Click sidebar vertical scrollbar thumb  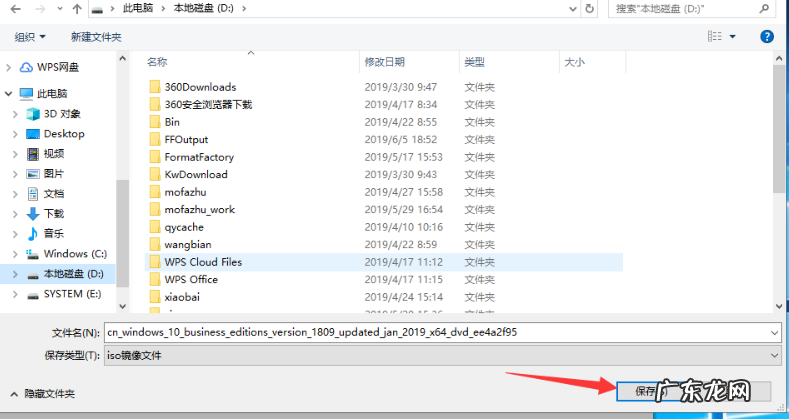click(122, 233)
